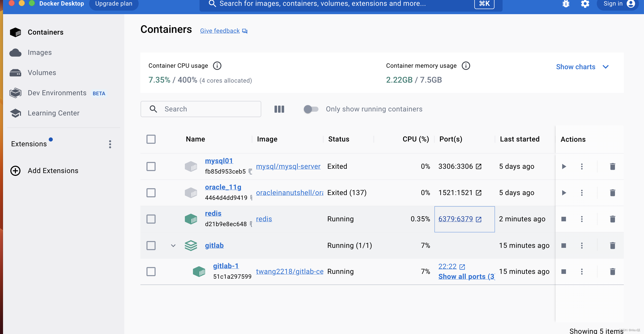Image resolution: width=644 pixels, height=334 pixels.
Task: Open the mysql/mysql-server image link
Action: tap(288, 166)
